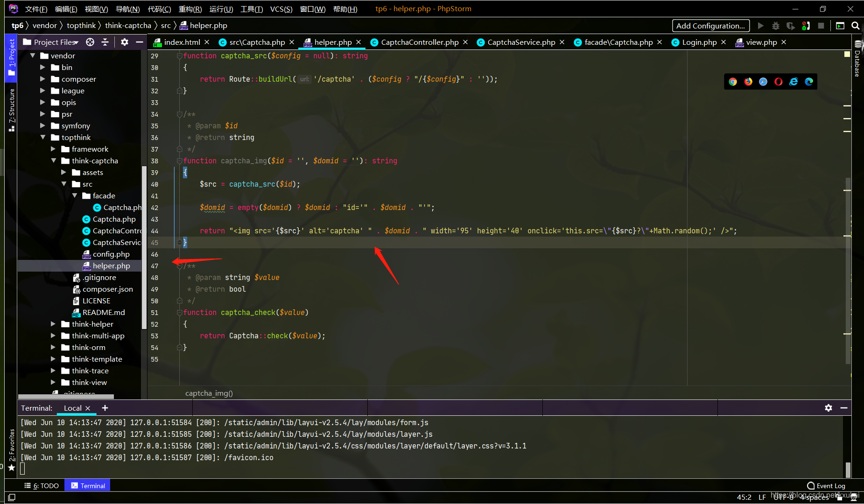864x504 pixels.
Task: Click line separator LF in status bar
Action: pos(762,497)
